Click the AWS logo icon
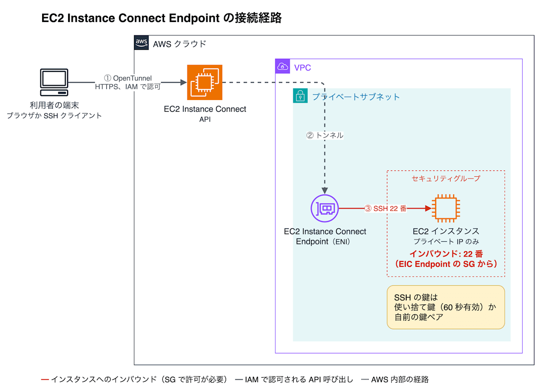Image resolution: width=538 pixels, height=392 pixels. (x=141, y=43)
